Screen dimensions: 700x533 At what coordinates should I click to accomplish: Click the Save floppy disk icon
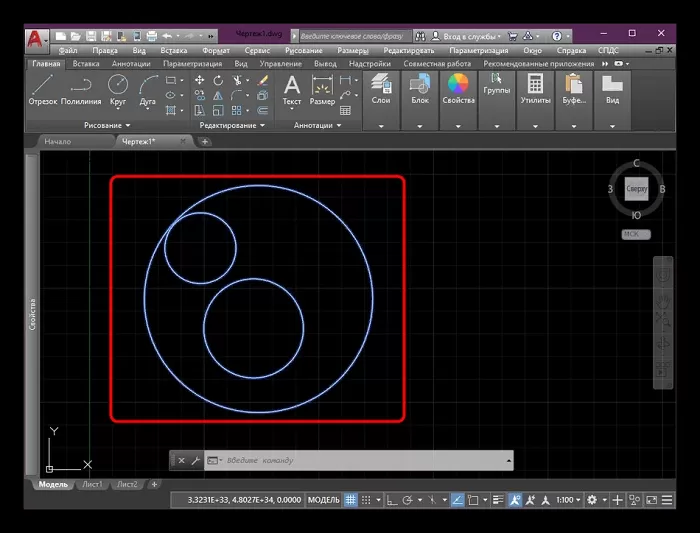tap(91, 36)
